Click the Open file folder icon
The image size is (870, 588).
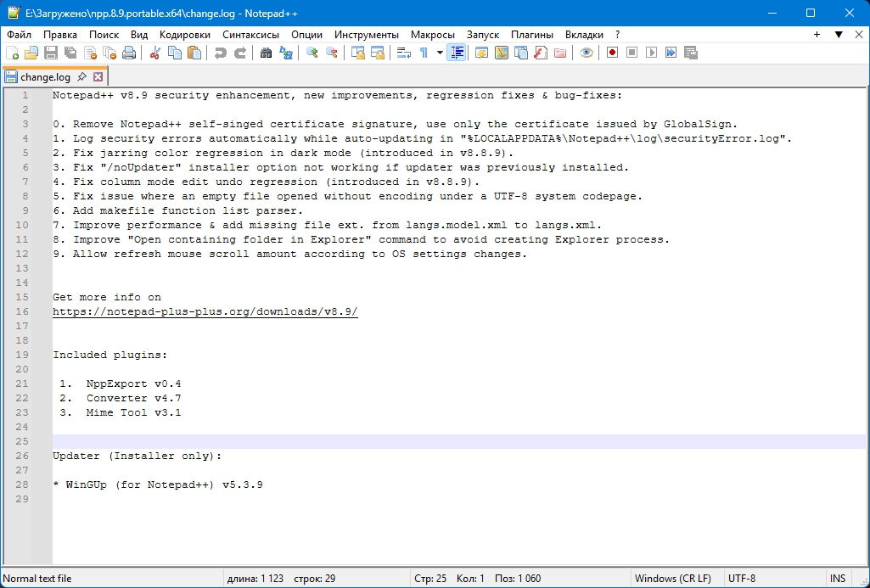(31, 53)
